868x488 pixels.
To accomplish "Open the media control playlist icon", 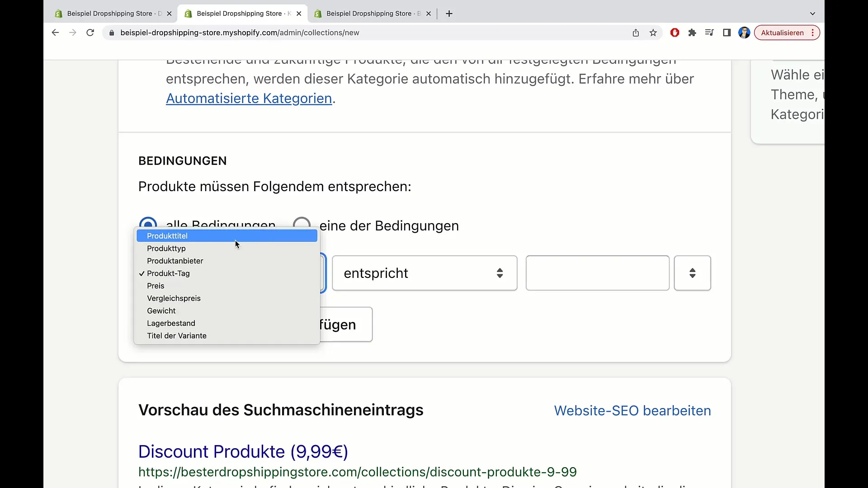I will pyautogui.click(x=709, y=33).
